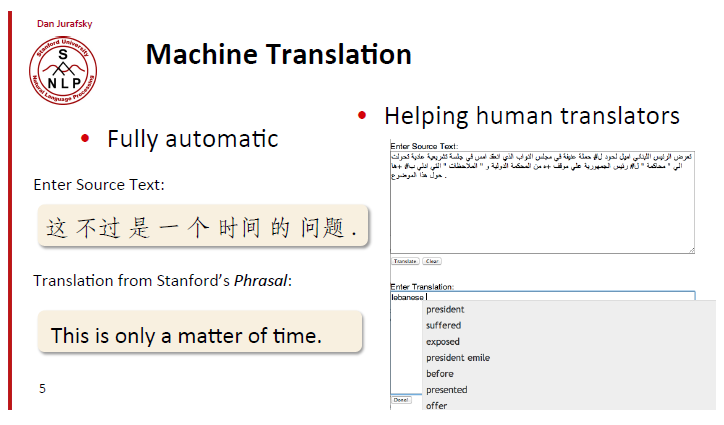
Task: Choose 'suffered' in the autocomplete dropdown
Action: 444,326
